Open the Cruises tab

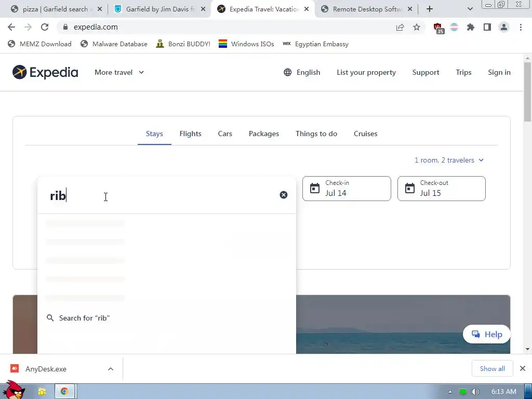pyautogui.click(x=365, y=134)
